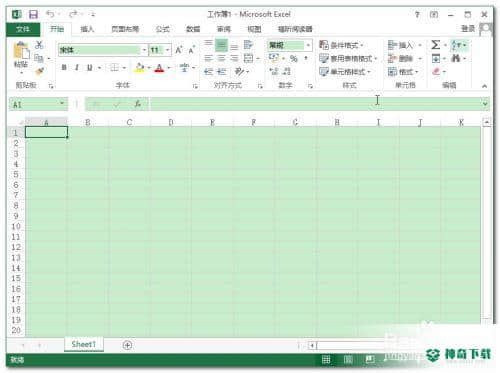This screenshot has width=500, height=373.
Task: Open Cell Styles menu
Action: (x=345, y=71)
